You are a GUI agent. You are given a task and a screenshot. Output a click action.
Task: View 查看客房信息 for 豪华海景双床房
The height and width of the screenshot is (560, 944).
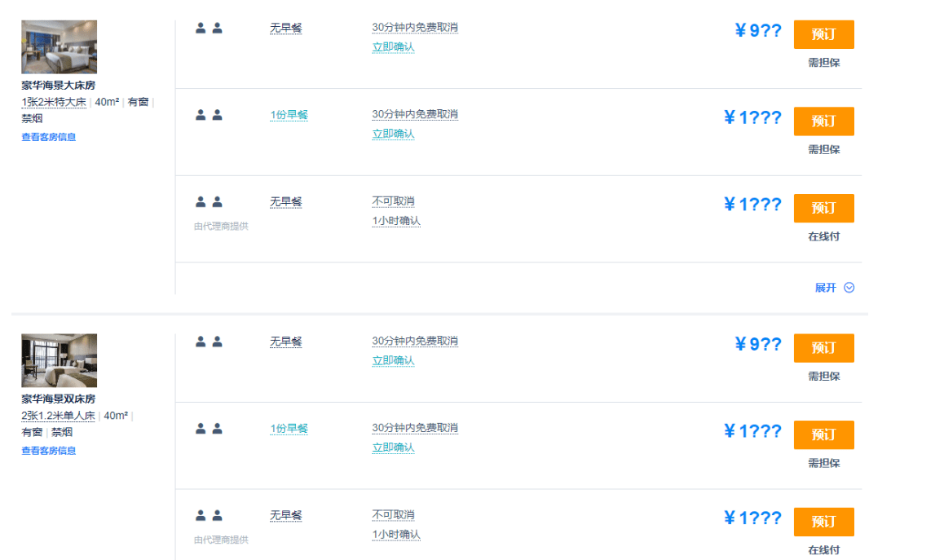(48, 451)
